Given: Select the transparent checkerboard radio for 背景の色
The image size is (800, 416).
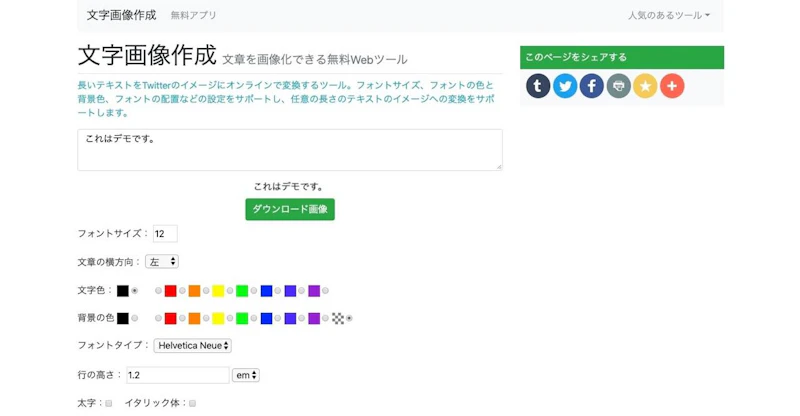Looking at the screenshot, I should (349, 318).
